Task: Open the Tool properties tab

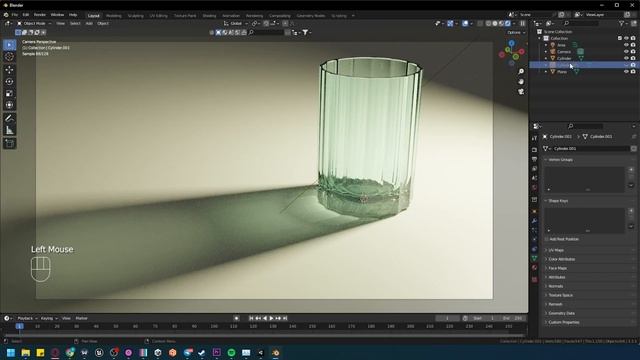Action: 534,139
